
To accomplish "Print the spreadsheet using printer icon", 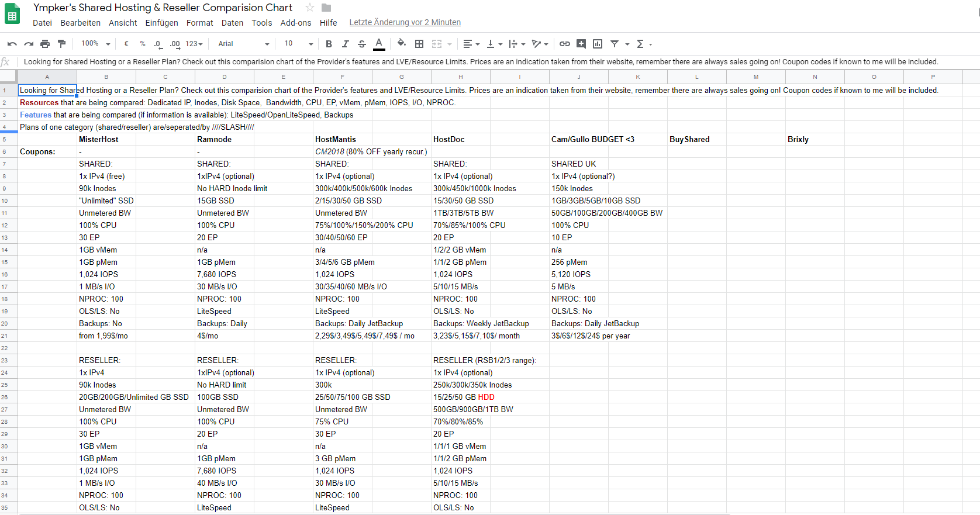I will tap(45, 44).
